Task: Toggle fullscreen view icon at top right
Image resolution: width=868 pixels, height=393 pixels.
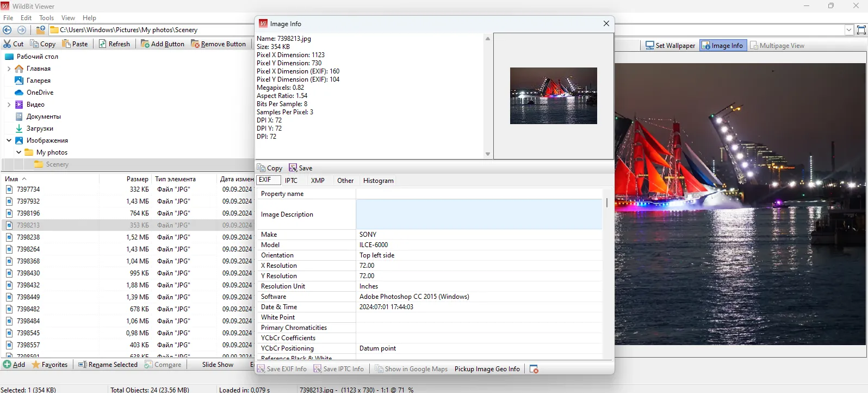Action: pyautogui.click(x=861, y=30)
